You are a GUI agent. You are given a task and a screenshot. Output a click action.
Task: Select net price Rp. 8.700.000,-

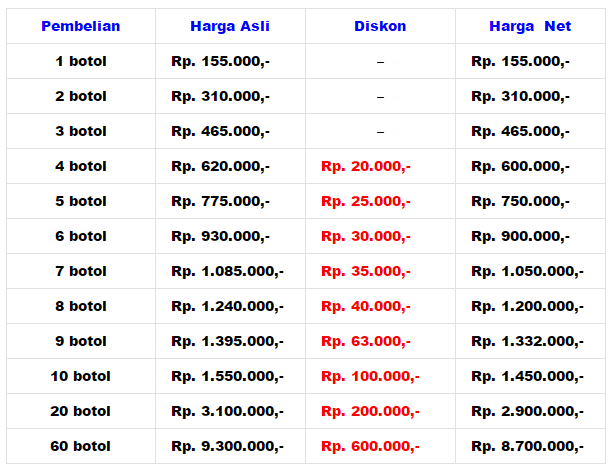(x=527, y=446)
